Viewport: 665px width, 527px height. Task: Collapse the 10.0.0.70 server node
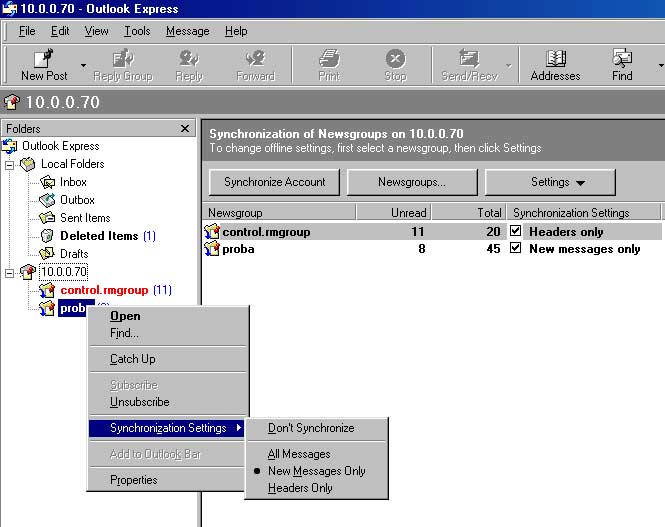click(x=9, y=273)
